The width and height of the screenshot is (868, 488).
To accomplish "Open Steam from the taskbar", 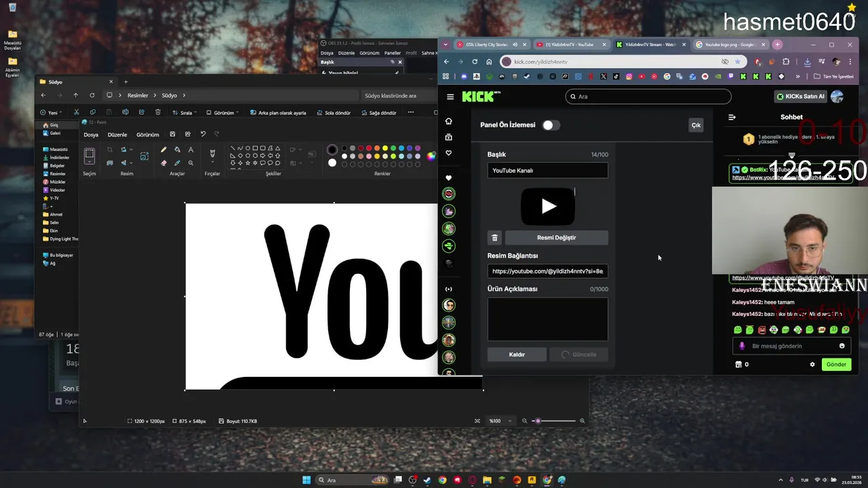I will point(427,480).
